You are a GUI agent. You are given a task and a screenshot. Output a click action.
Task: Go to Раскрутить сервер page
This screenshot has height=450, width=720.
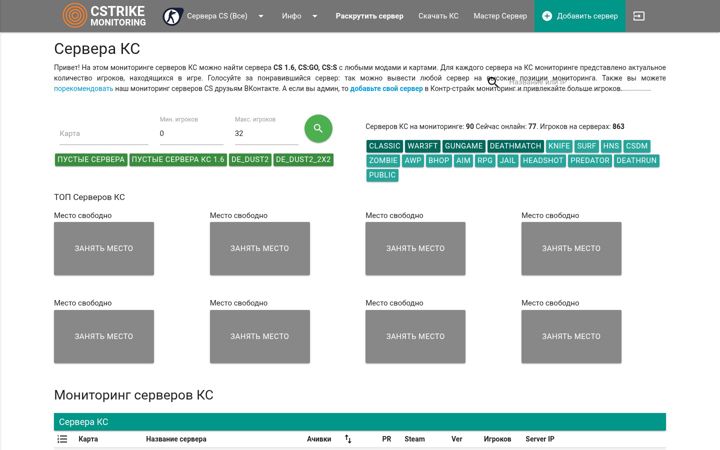(x=369, y=16)
